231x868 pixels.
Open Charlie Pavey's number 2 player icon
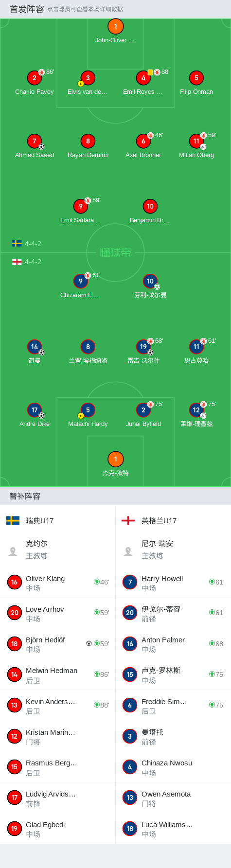pos(35,78)
